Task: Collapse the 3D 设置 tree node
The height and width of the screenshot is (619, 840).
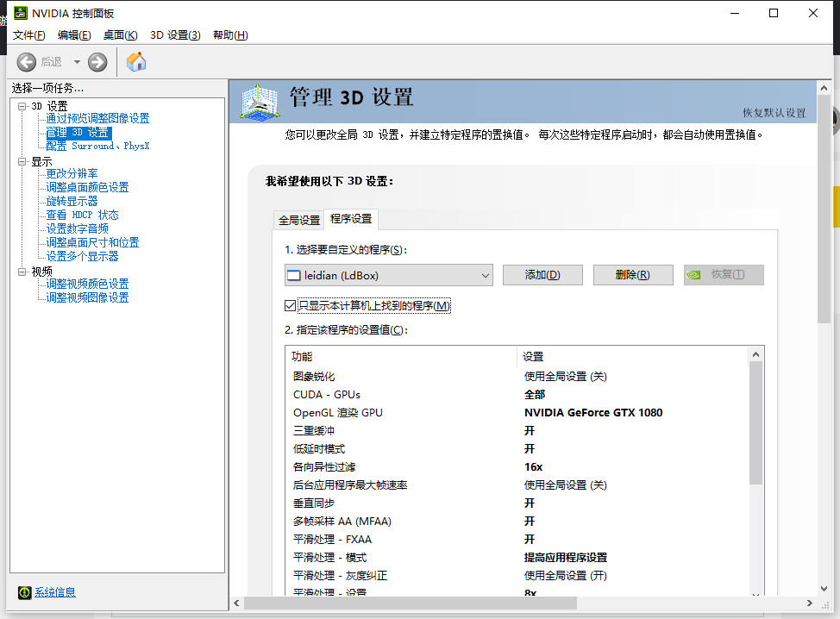Action: (22, 106)
